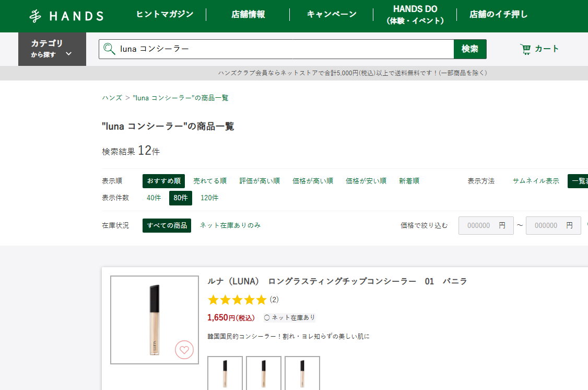Select すべての商品 stock filter

[167, 226]
